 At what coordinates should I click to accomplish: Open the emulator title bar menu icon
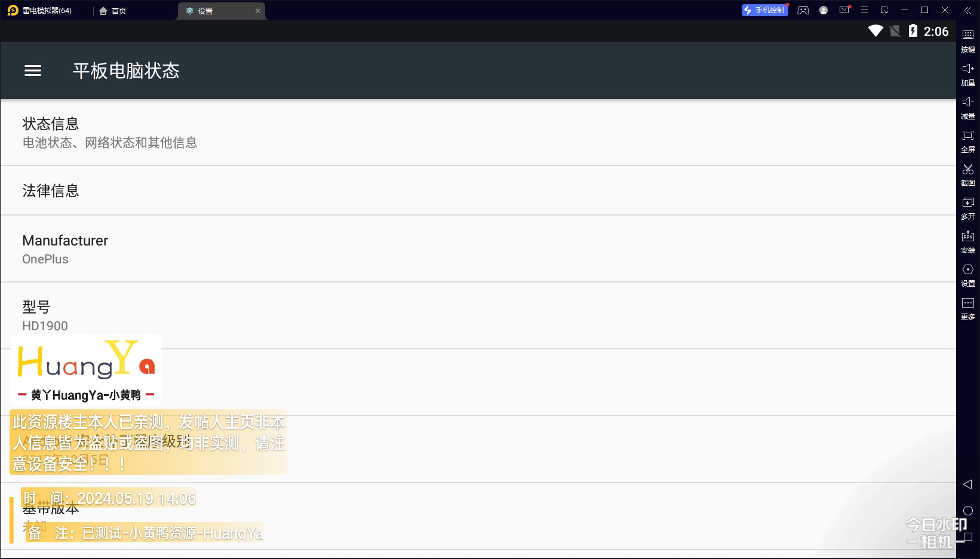click(x=864, y=10)
